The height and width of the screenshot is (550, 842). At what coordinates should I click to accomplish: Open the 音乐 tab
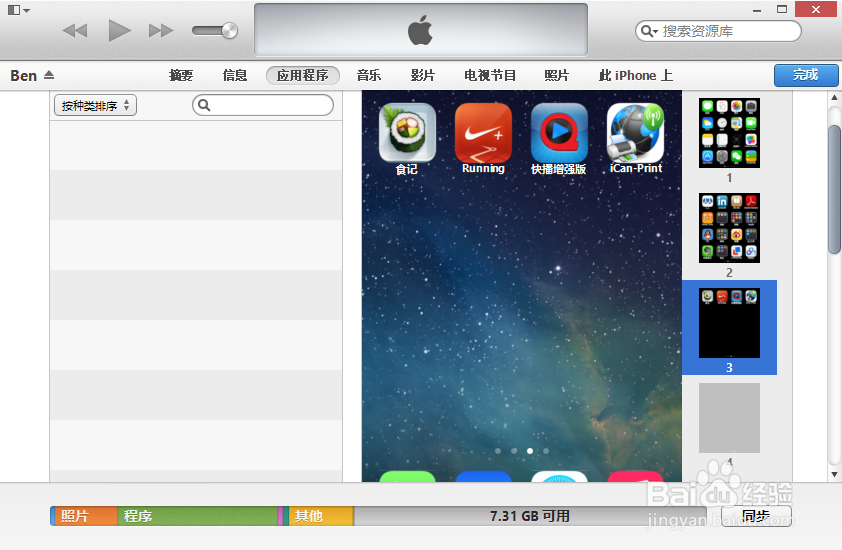pyautogui.click(x=369, y=75)
